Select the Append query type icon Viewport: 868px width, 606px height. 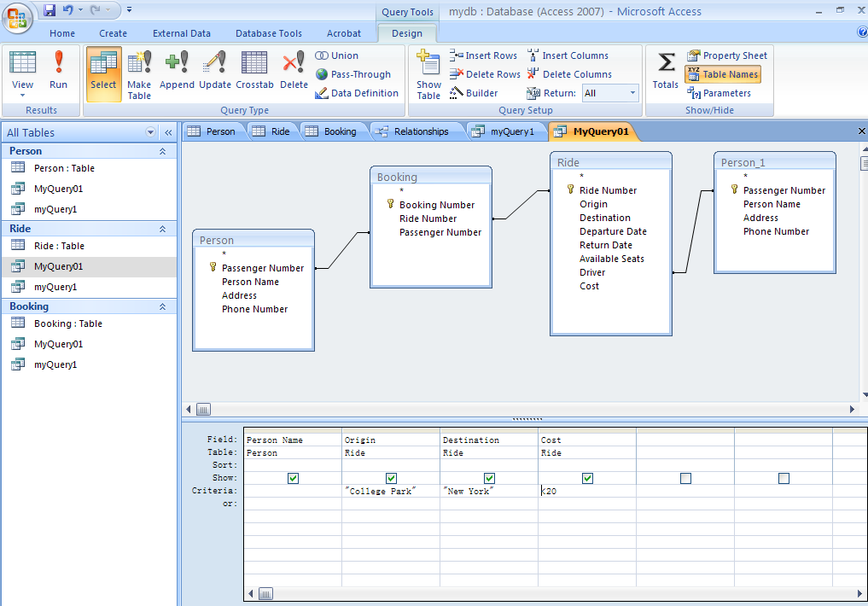click(177, 73)
